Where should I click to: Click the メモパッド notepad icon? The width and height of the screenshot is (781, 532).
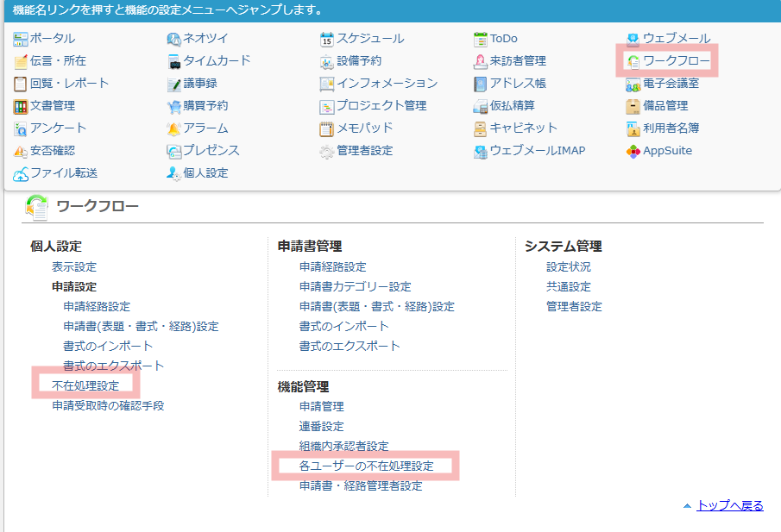(327, 128)
